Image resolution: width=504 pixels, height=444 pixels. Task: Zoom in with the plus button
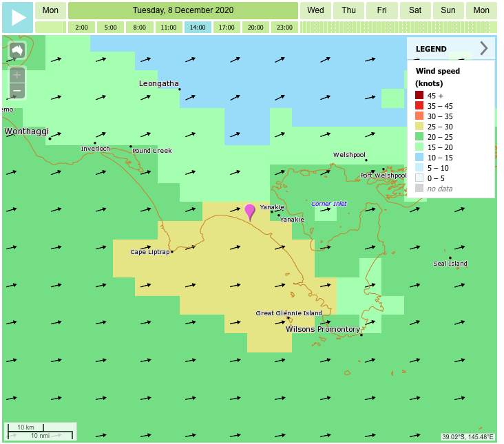[x=17, y=75]
